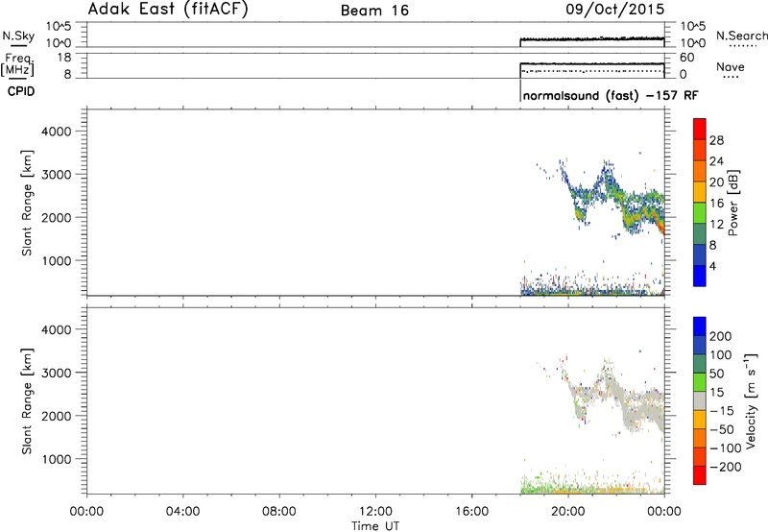The image size is (768, 532).
Task: Click the blue bottom of Power colorbar
Action: click(x=700, y=276)
